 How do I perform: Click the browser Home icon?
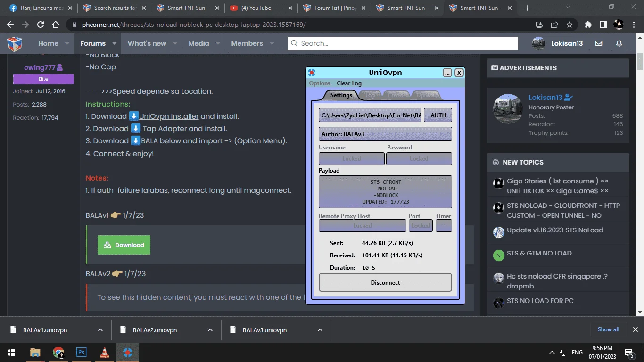tap(56, 25)
